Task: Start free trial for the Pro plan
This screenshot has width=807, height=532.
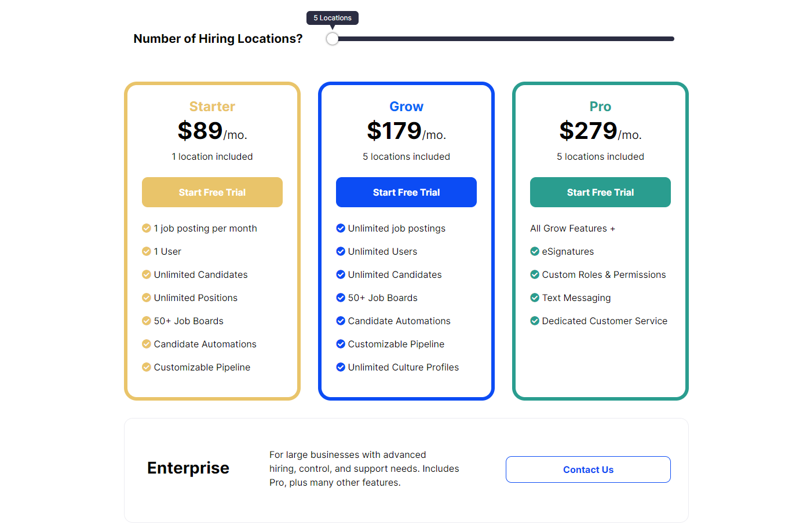Action: click(600, 192)
